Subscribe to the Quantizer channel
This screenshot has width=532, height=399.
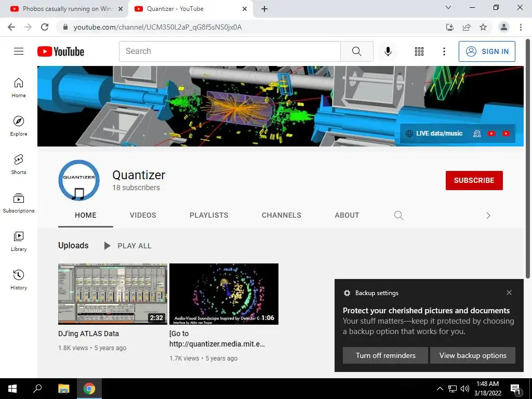[474, 180]
